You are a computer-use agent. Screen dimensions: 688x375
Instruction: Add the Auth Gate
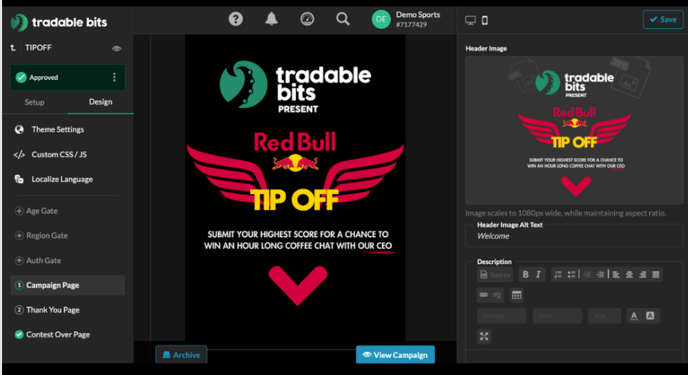(x=38, y=261)
